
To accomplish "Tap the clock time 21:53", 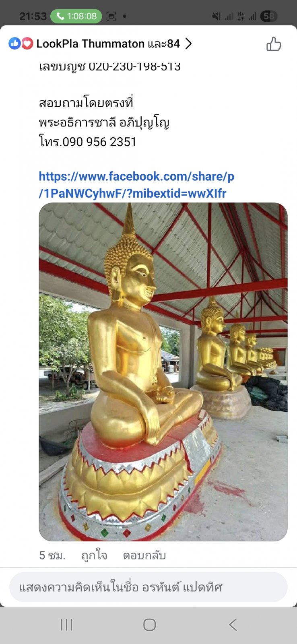I will pos(33,16).
